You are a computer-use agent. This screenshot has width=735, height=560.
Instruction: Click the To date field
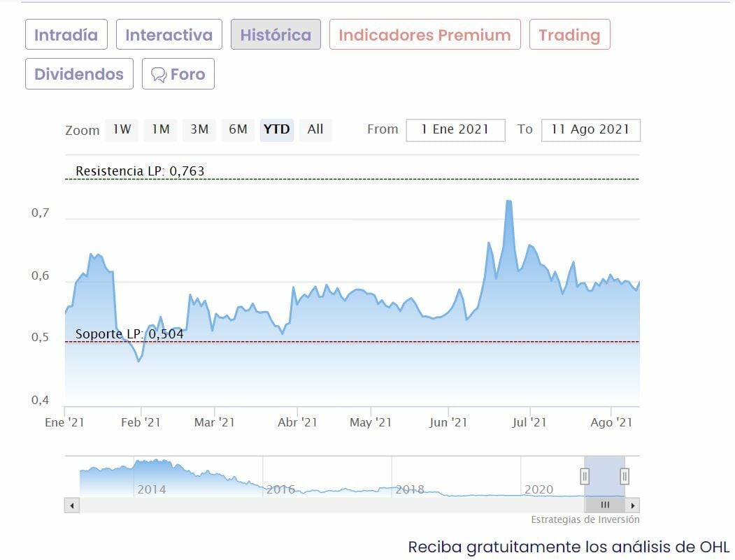tap(590, 130)
